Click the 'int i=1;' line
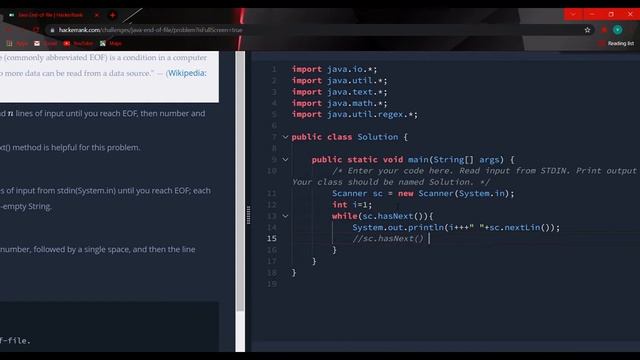The width and height of the screenshot is (640, 360). (x=352, y=205)
